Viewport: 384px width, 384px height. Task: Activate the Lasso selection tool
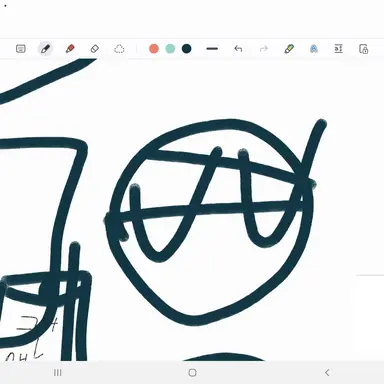pos(119,49)
